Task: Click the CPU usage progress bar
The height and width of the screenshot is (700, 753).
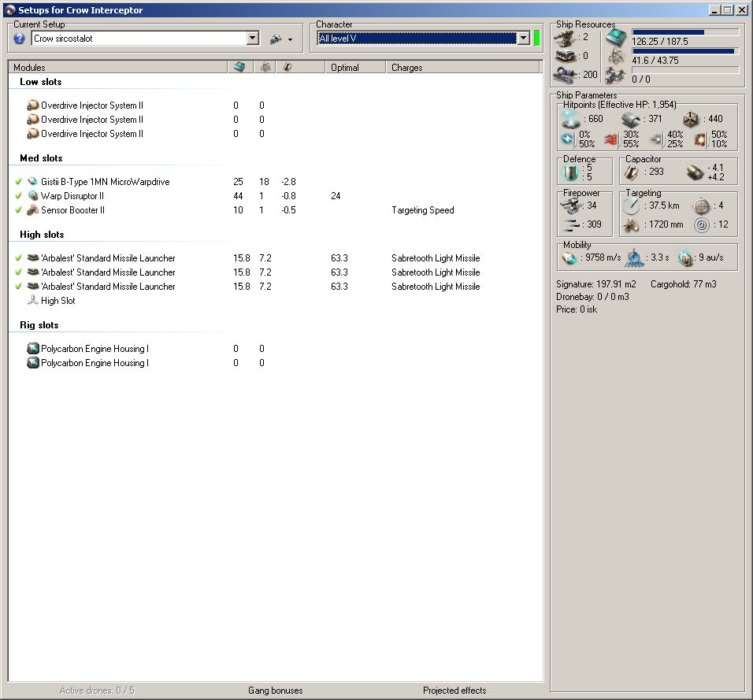Action: click(x=685, y=32)
